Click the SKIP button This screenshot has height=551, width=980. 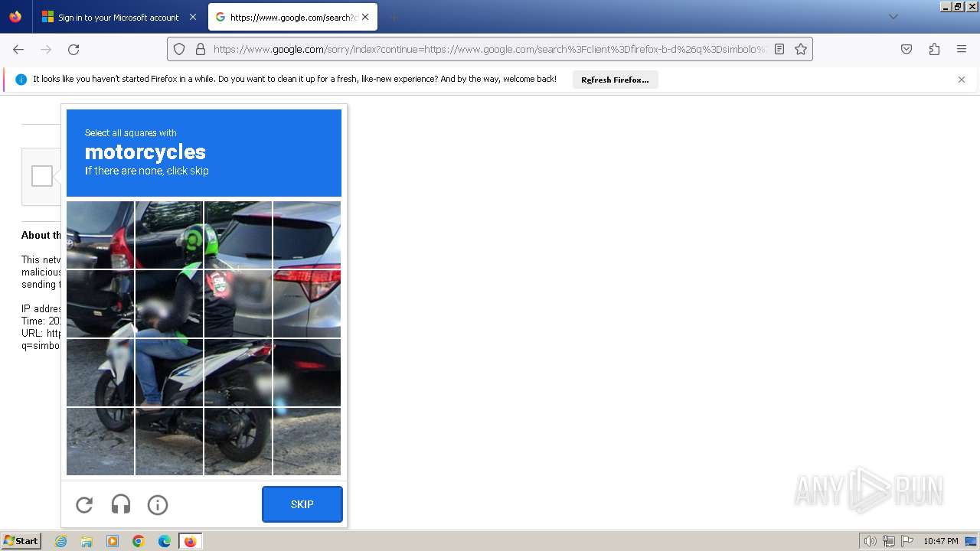[x=302, y=504]
